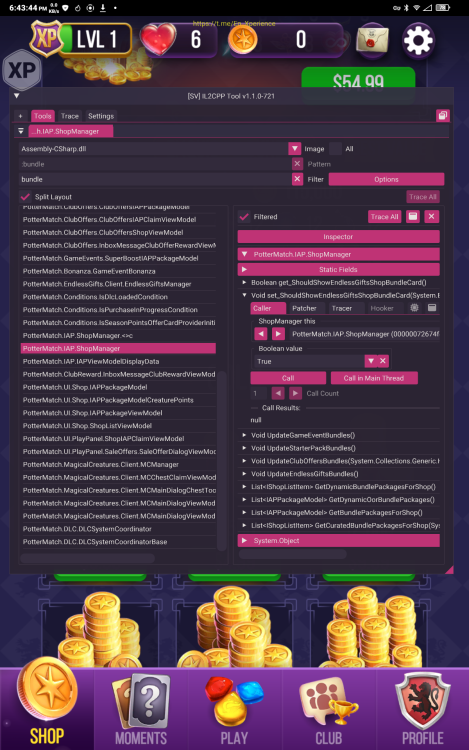Clear the Filter field with X
The width and height of the screenshot is (469, 750).
[297, 179]
